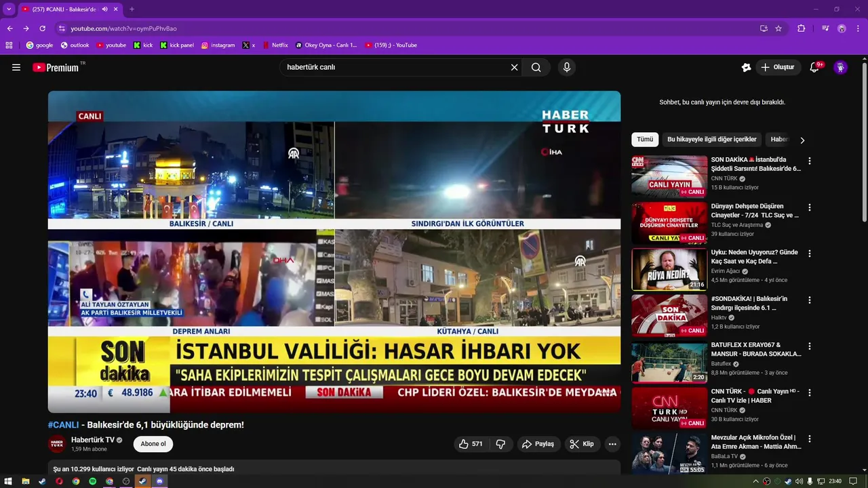This screenshot has height=488, width=868.
Task: Open the instagram bookmark
Action: pyautogui.click(x=218, y=45)
